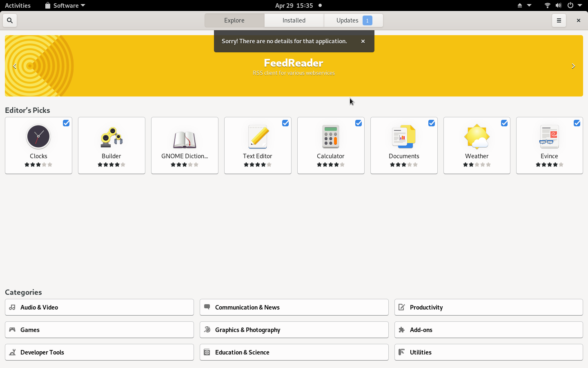Click installed checkmark on Calculator tile
The width and height of the screenshot is (588, 368).
pos(359,123)
